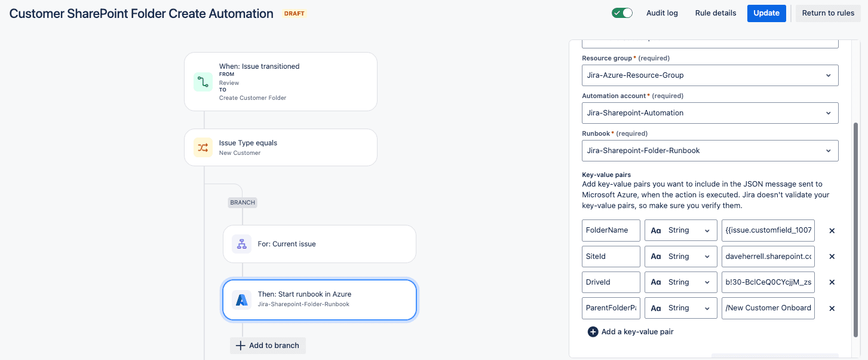The image size is (868, 360).
Task: Click Return to rules button
Action: tap(828, 13)
